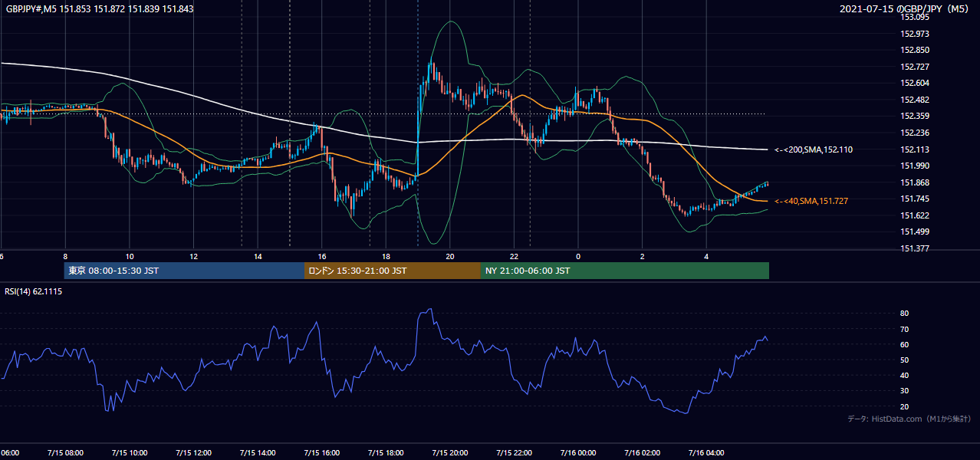Click the 7/15 16:00 time label
Viewport: 980px width, 460px height.
(x=321, y=452)
